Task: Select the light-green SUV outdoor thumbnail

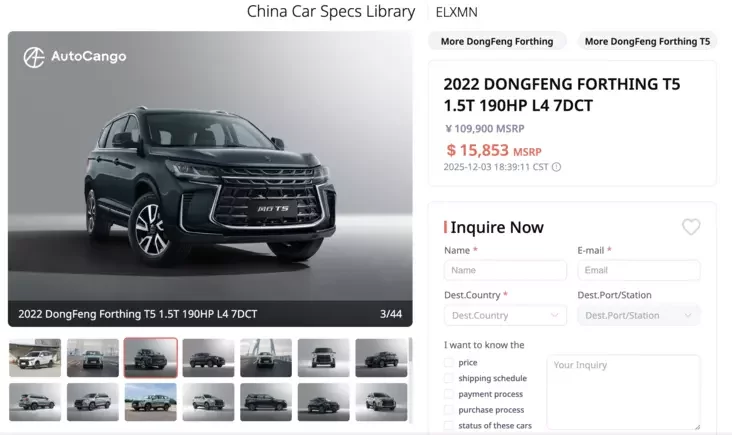Action: pos(151,402)
